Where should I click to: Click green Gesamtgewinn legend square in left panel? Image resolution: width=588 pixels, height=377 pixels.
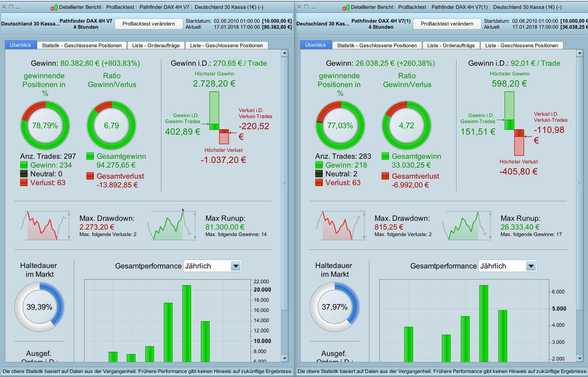(90, 156)
